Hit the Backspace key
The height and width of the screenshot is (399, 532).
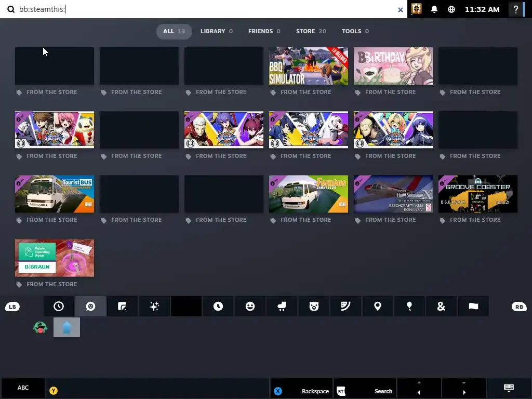[301, 388]
